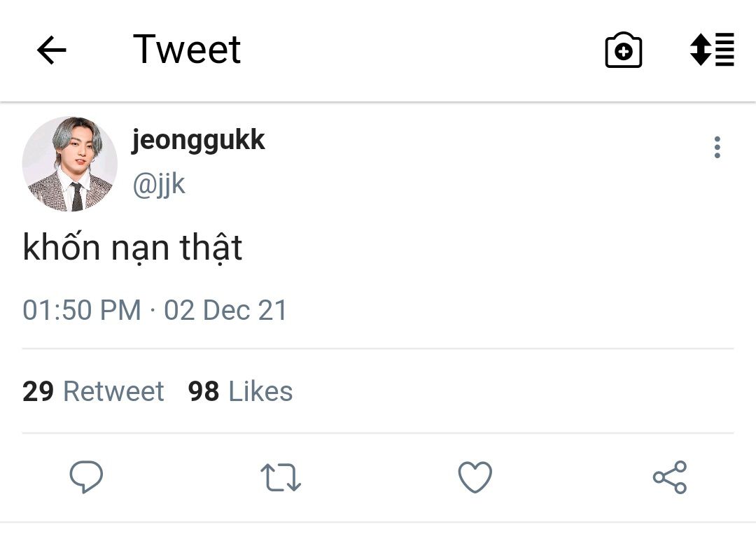Select the tweet text "khốn nạn thật"
756x534 pixels.
(132, 248)
